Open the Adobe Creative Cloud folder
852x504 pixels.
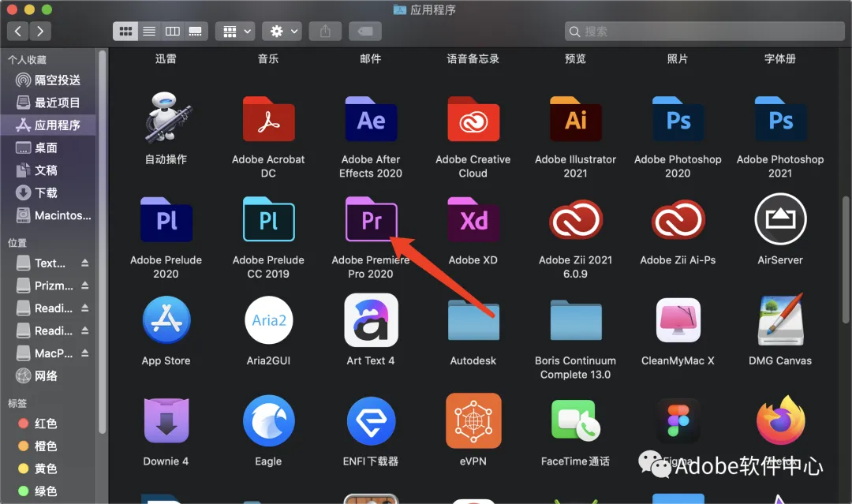pyautogui.click(x=473, y=119)
